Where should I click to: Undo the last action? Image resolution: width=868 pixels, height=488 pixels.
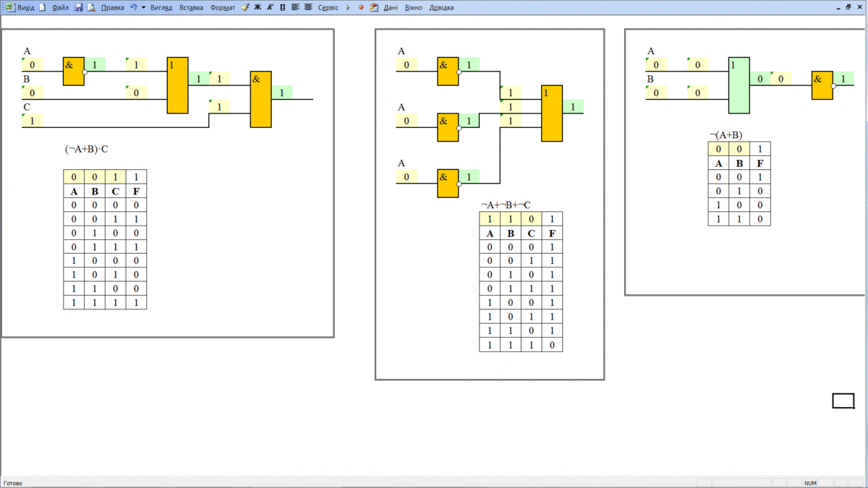(x=133, y=7)
